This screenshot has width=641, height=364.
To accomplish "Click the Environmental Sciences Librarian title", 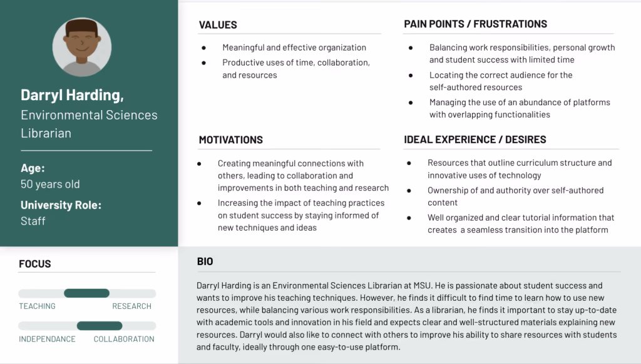I will click(x=89, y=124).
